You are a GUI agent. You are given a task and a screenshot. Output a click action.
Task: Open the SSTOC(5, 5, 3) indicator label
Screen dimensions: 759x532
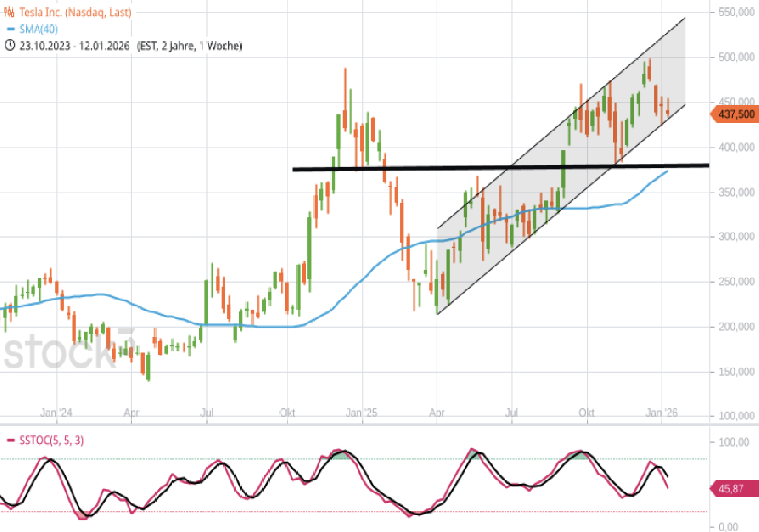click(51, 440)
